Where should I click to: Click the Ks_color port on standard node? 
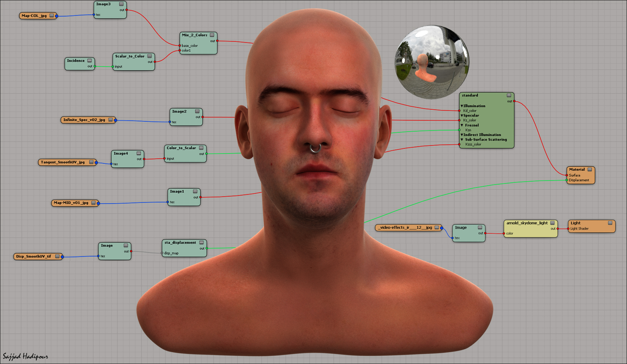coord(459,120)
